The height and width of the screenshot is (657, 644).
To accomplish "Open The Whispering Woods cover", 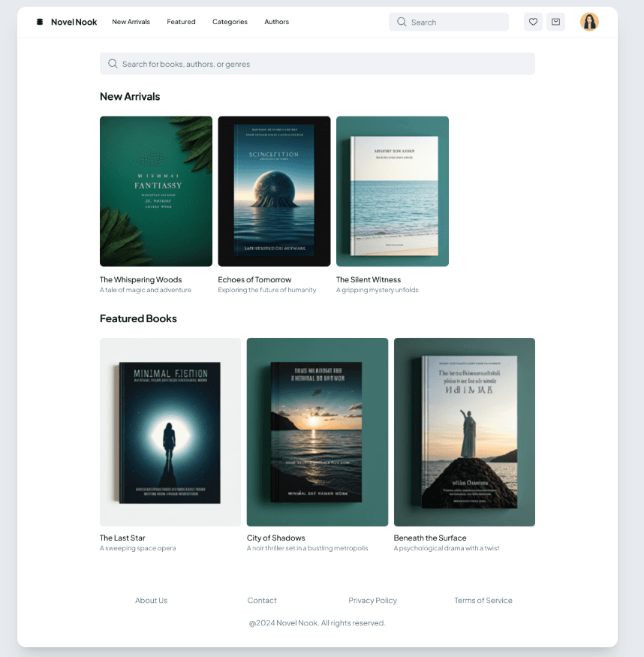I will (155, 191).
